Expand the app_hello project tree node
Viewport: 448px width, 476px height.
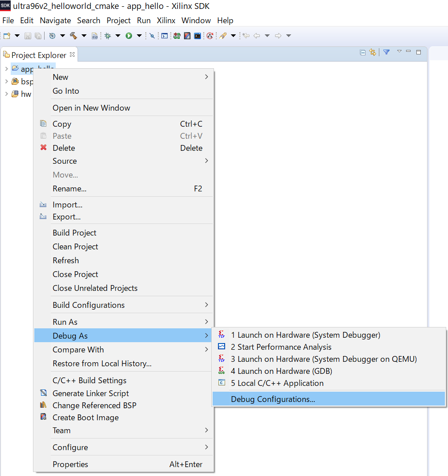click(6, 69)
